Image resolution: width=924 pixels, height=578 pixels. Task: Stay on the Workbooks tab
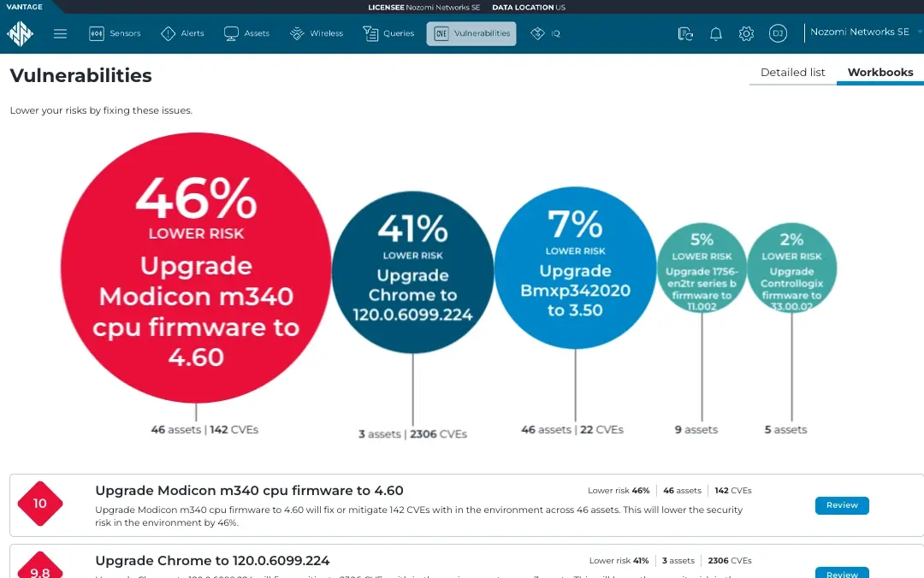880,73
